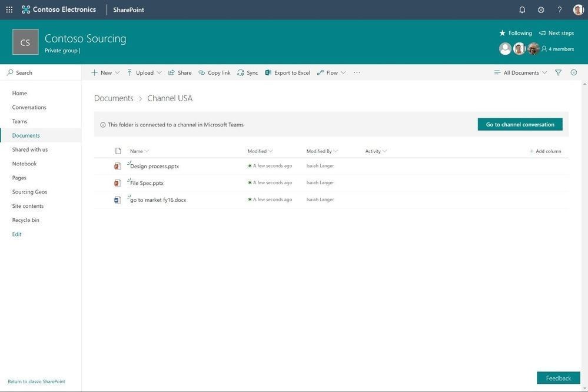Toggle the Following star

(515, 33)
